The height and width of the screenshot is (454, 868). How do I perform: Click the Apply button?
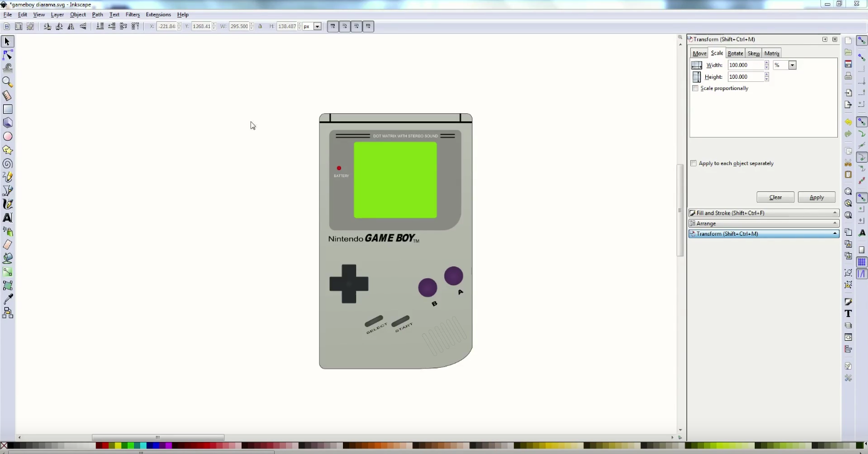pos(817,198)
